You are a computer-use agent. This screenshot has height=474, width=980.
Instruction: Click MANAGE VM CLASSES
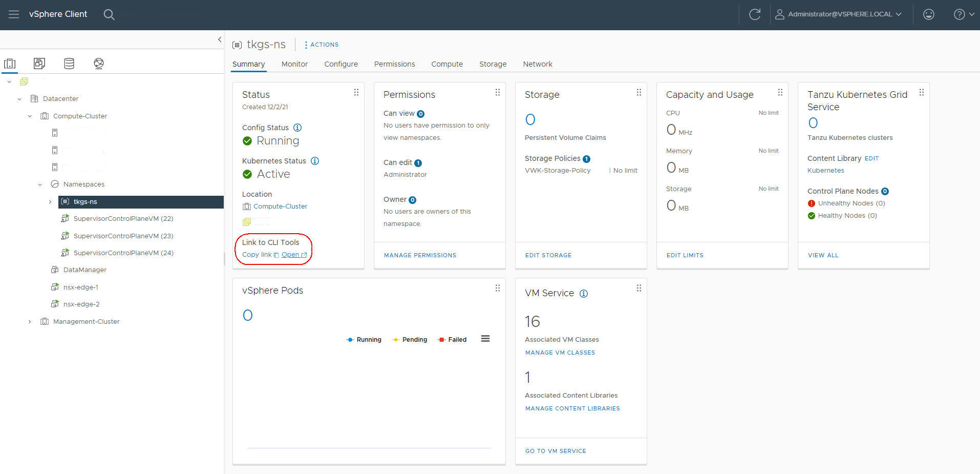pos(560,353)
